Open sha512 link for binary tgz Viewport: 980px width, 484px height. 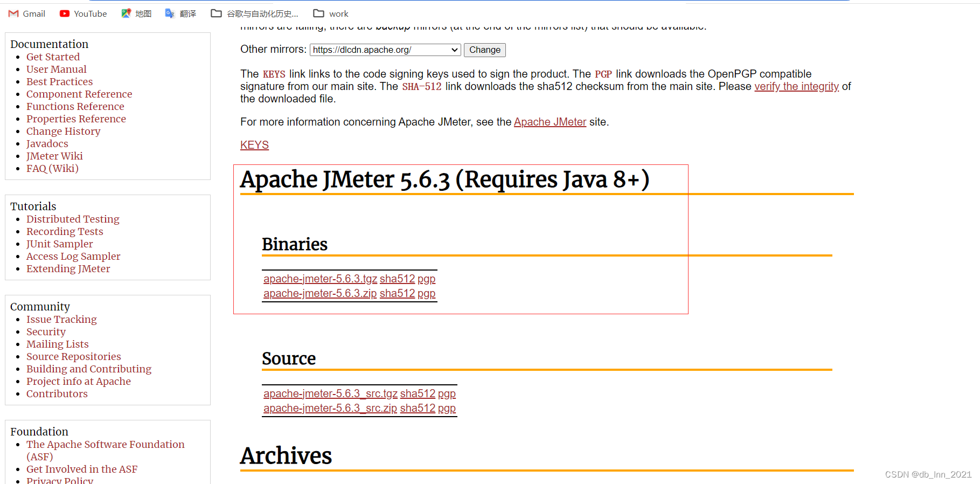[397, 279]
